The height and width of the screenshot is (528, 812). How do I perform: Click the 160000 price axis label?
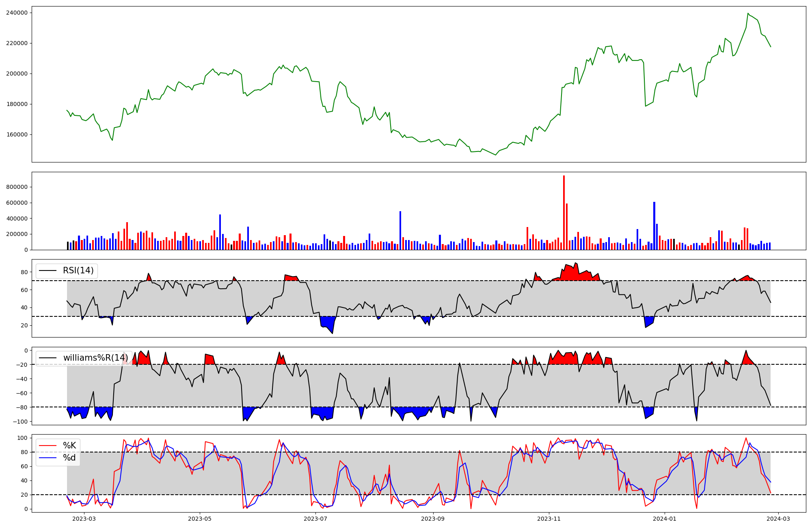point(17,134)
